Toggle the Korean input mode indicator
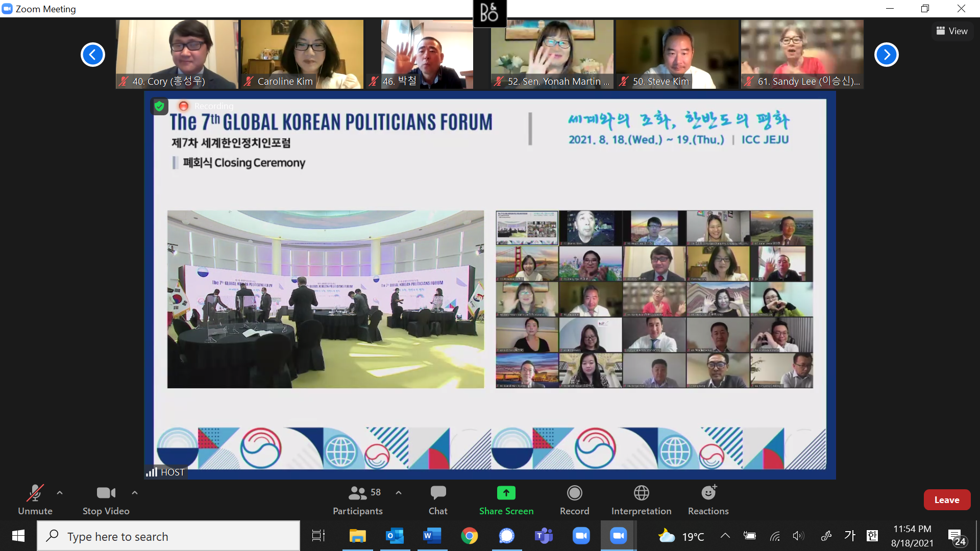The width and height of the screenshot is (980, 551). pyautogui.click(x=849, y=536)
